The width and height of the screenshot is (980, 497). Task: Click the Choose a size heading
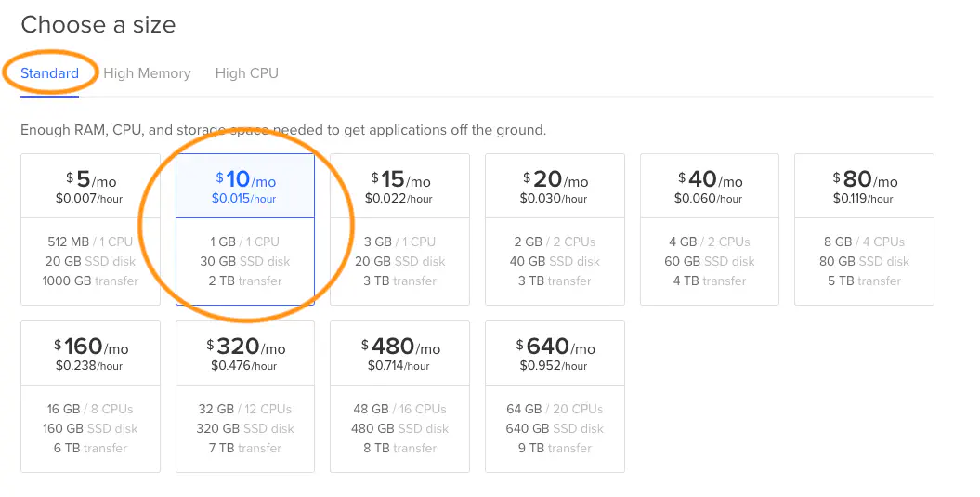pos(98,25)
